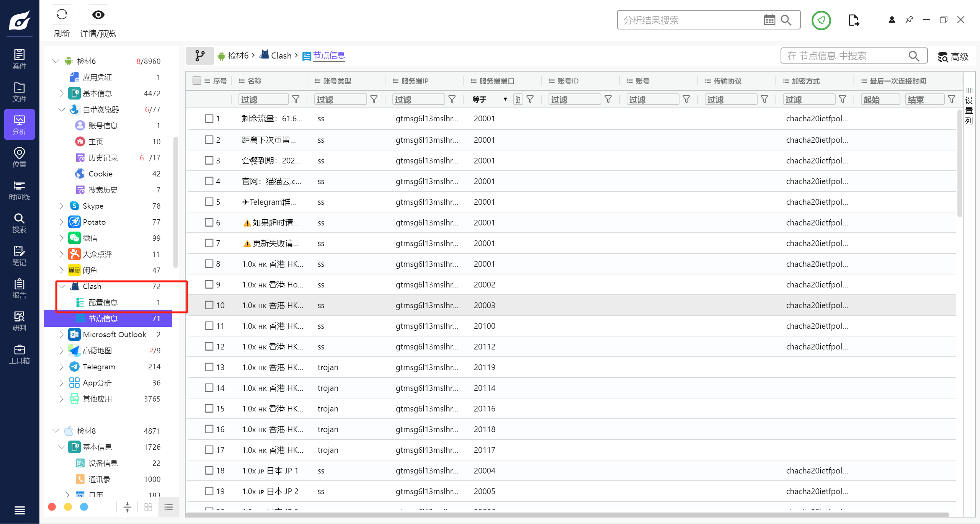
Task: Open 高级 advanced search
Action: [953, 57]
